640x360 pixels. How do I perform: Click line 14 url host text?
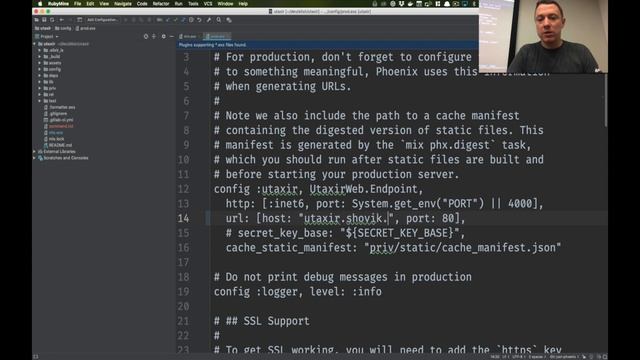345,218
